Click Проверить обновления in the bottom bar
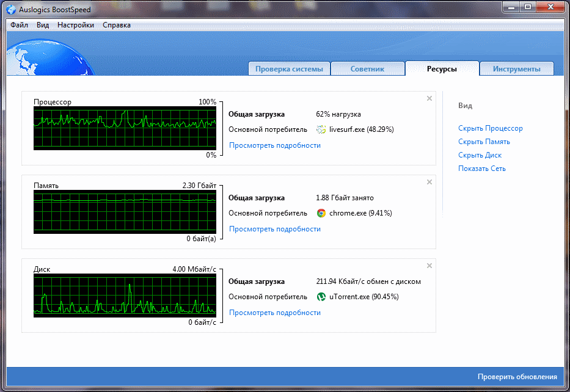This screenshot has height=392, width=570. point(517,377)
